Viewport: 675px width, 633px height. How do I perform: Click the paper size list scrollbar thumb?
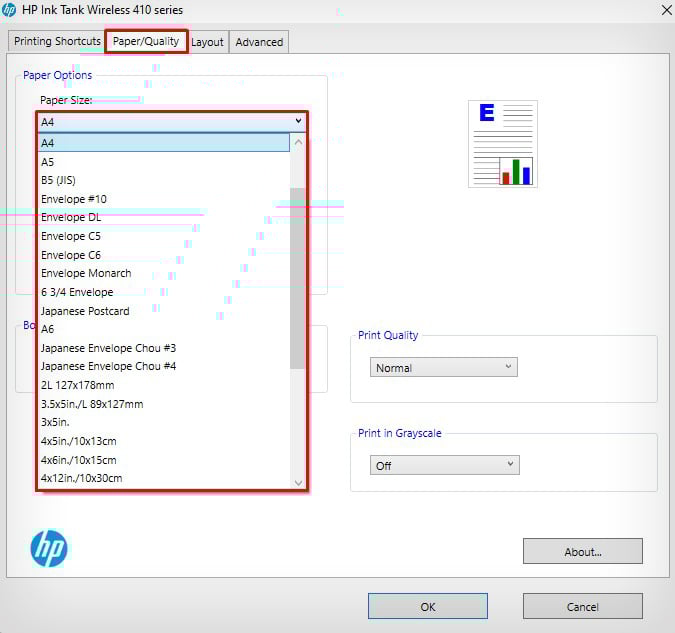[298, 278]
